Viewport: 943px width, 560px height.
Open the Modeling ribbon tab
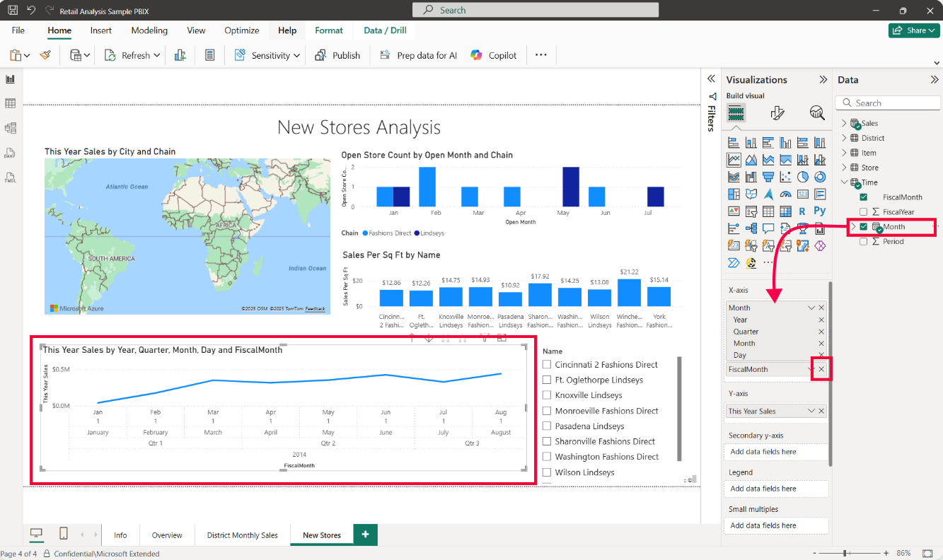[x=149, y=30]
